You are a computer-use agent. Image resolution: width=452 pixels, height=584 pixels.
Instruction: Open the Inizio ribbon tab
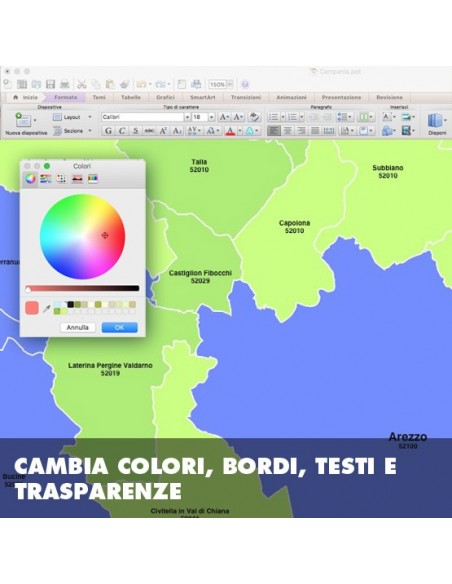26,97
